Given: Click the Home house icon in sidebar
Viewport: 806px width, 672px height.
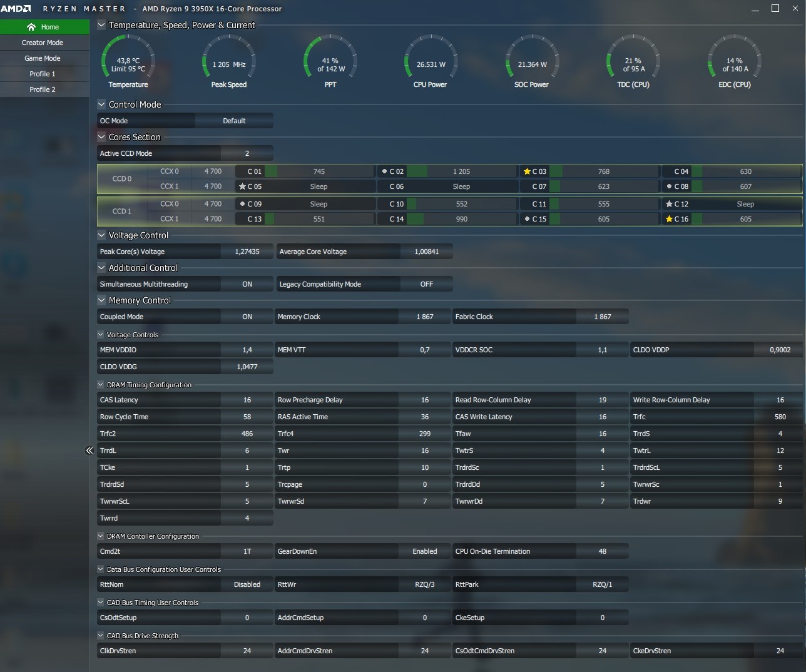Looking at the screenshot, I should coord(31,27).
